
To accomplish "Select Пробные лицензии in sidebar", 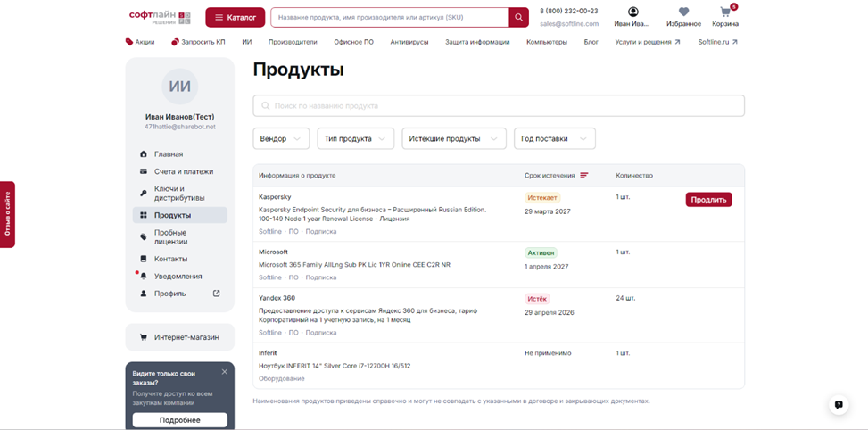I will 180,237.
